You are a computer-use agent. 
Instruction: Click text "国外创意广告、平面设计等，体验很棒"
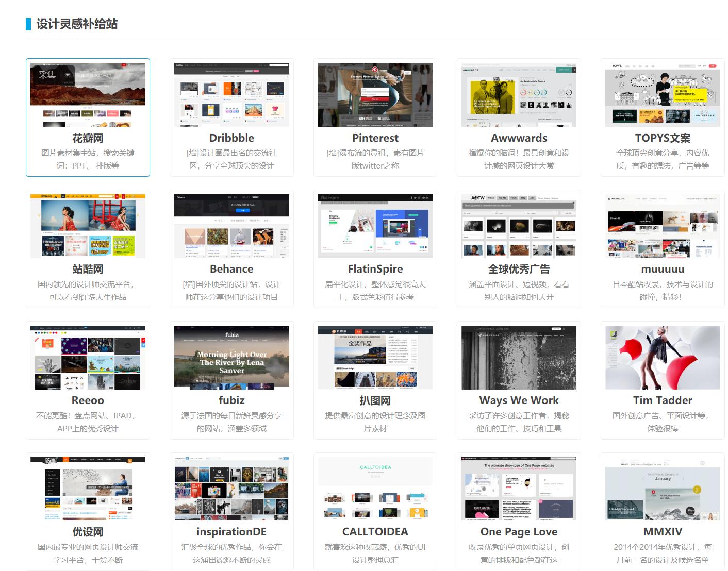[x=663, y=422]
